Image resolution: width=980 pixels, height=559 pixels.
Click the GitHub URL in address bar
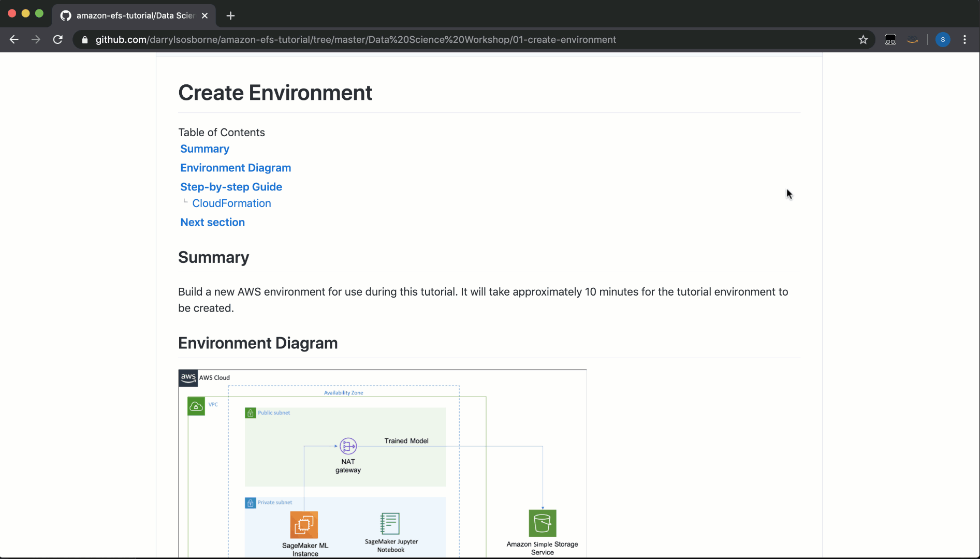(x=356, y=40)
